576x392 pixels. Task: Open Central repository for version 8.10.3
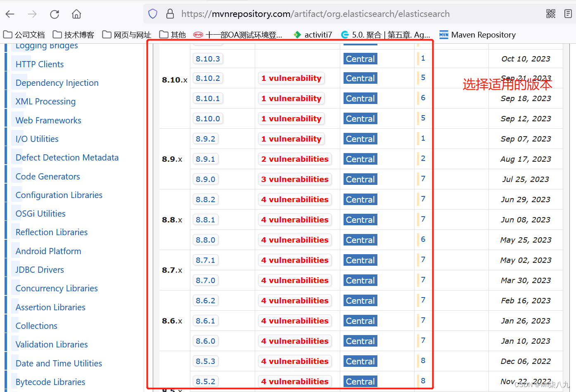(360, 59)
